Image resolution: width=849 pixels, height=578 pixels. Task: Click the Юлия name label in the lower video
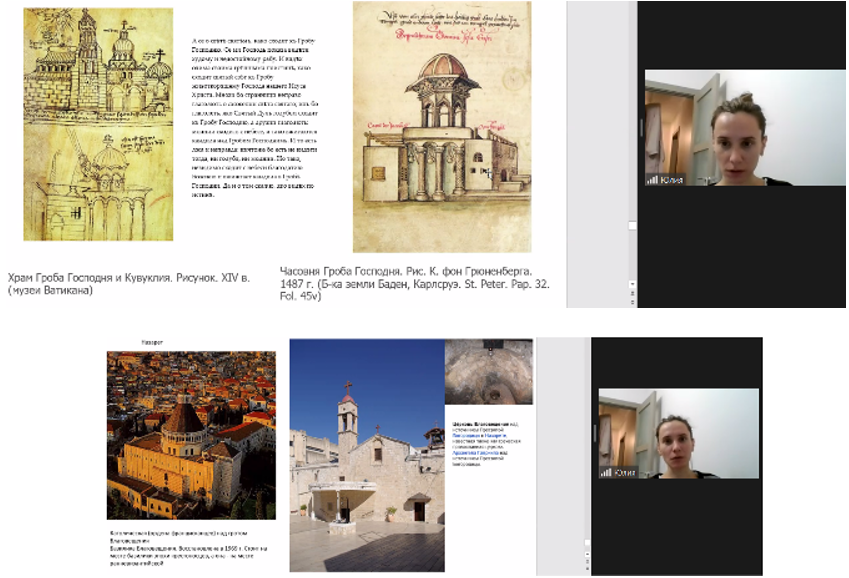click(625, 472)
